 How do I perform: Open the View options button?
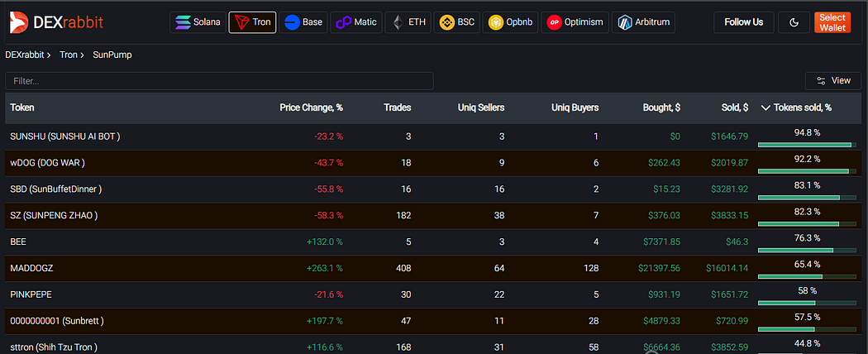[x=833, y=81]
